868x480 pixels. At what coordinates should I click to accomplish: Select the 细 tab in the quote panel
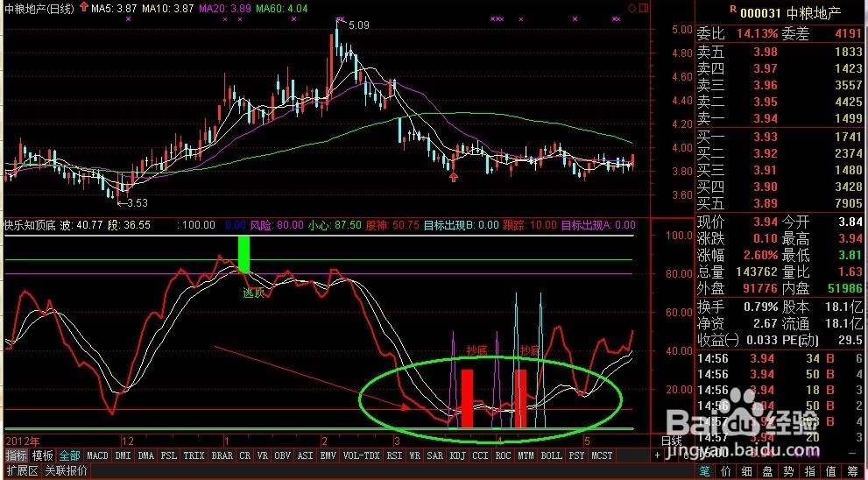[747, 472]
